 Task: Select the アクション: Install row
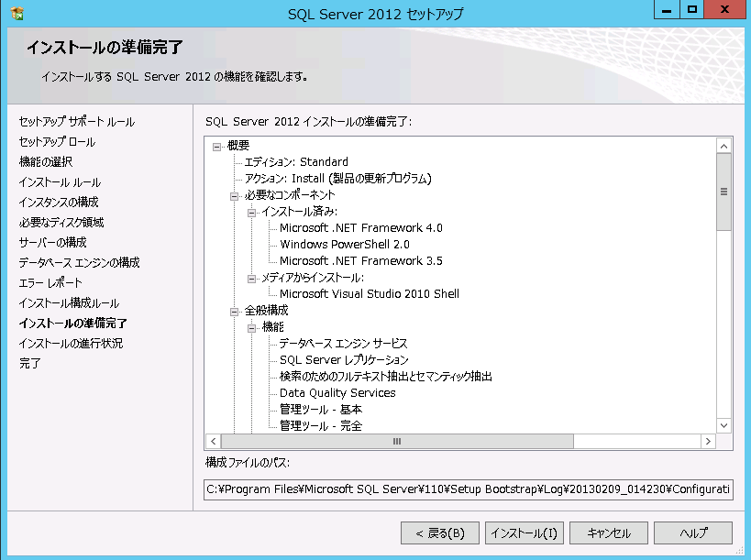(338, 179)
